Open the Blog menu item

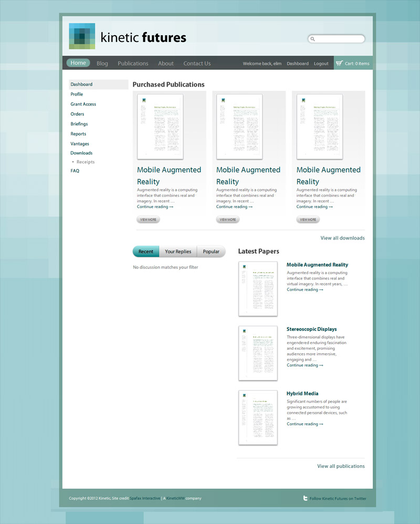coord(102,64)
